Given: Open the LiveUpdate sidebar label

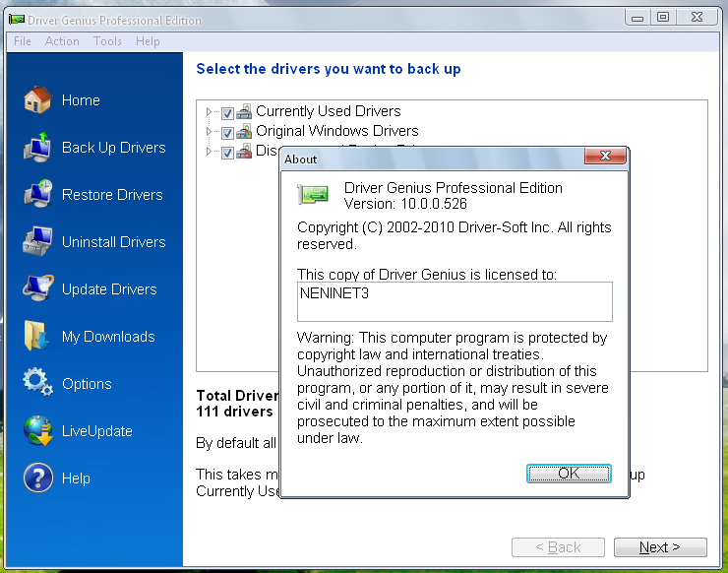Looking at the screenshot, I should pyautogui.click(x=97, y=431).
